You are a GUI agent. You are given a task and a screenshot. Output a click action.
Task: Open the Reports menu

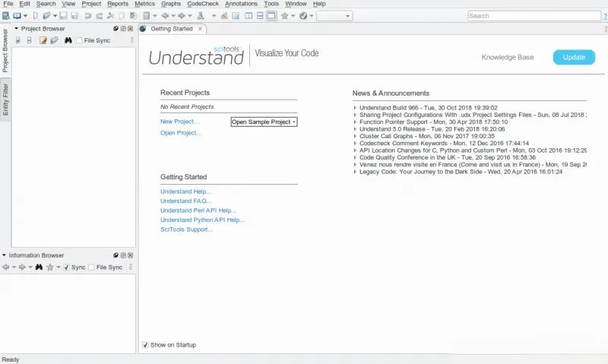[118, 4]
